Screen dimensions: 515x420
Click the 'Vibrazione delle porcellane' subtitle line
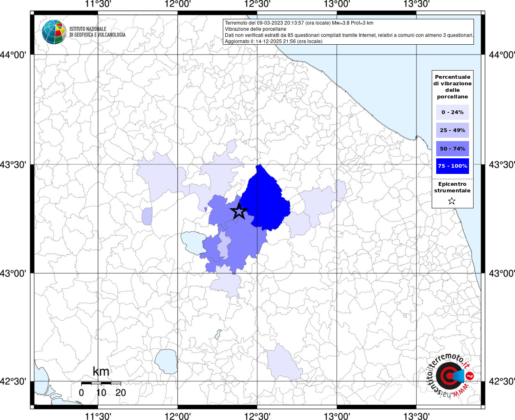tap(255, 29)
